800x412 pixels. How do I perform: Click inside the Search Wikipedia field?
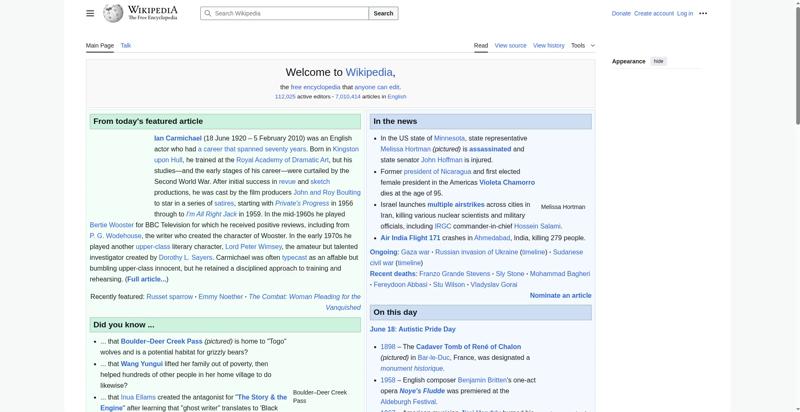click(285, 13)
